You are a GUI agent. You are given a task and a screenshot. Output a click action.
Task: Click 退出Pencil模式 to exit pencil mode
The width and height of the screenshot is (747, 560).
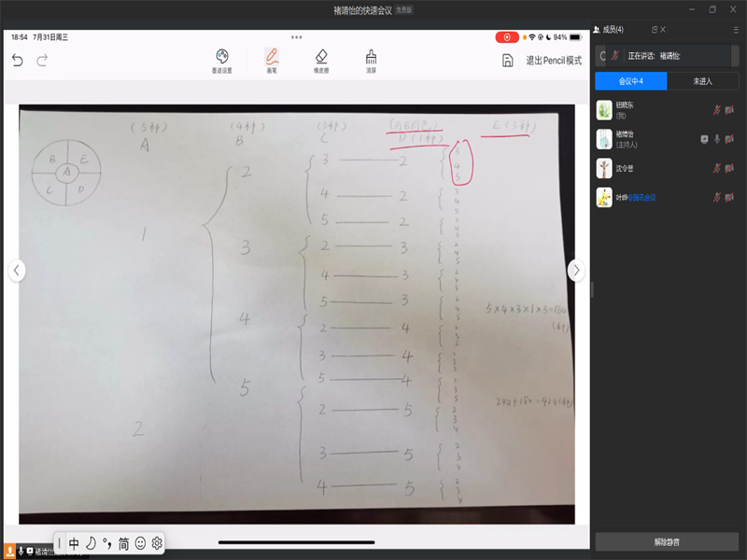pyautogui.click(x=553, y=61)
